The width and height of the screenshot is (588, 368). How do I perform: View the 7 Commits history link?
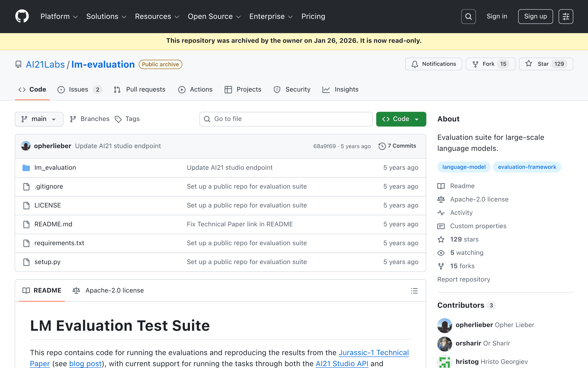(397, 146)
